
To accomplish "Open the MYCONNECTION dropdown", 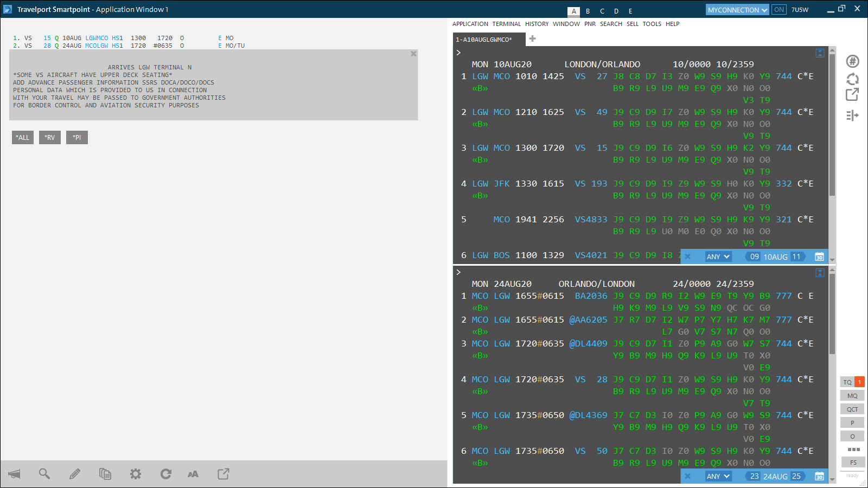I will pyautogui.click(x=738, y=10).
